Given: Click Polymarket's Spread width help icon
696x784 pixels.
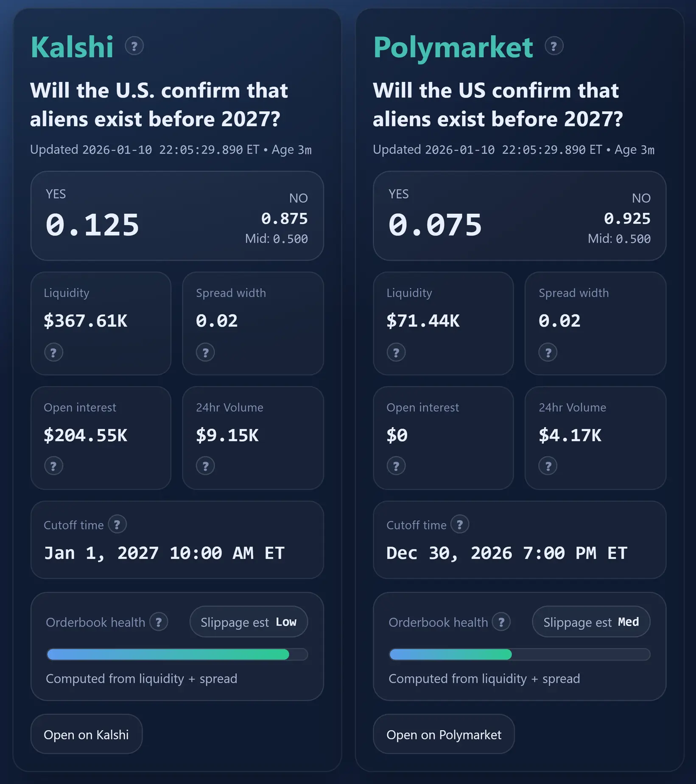Looking at the screenshot, I should (548, 352).
